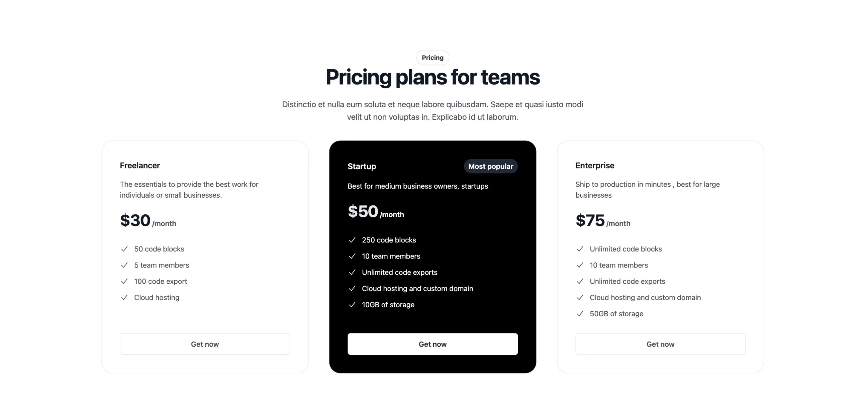This screenshot has width=868, height=418.
Task: Click checkmark beside Unlimited code blocks
Action: (580, 249)
